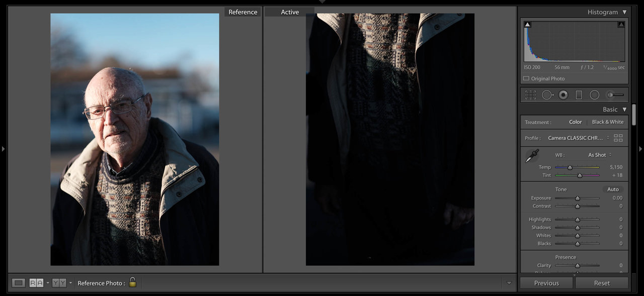Toggle shadow clipping indicator in Histogram

(x=527, y=24)
